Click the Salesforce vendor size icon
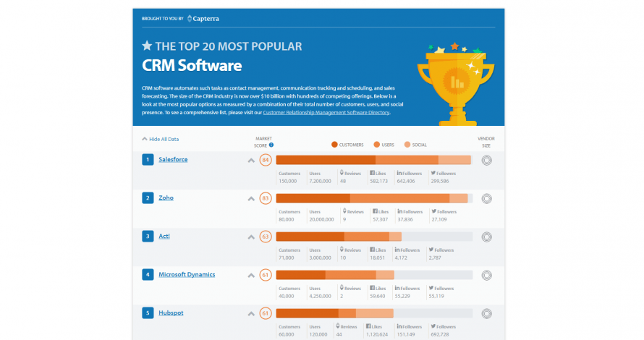Image resolution: width=644 pixels, height=340 pixels. tap(487, 160)
